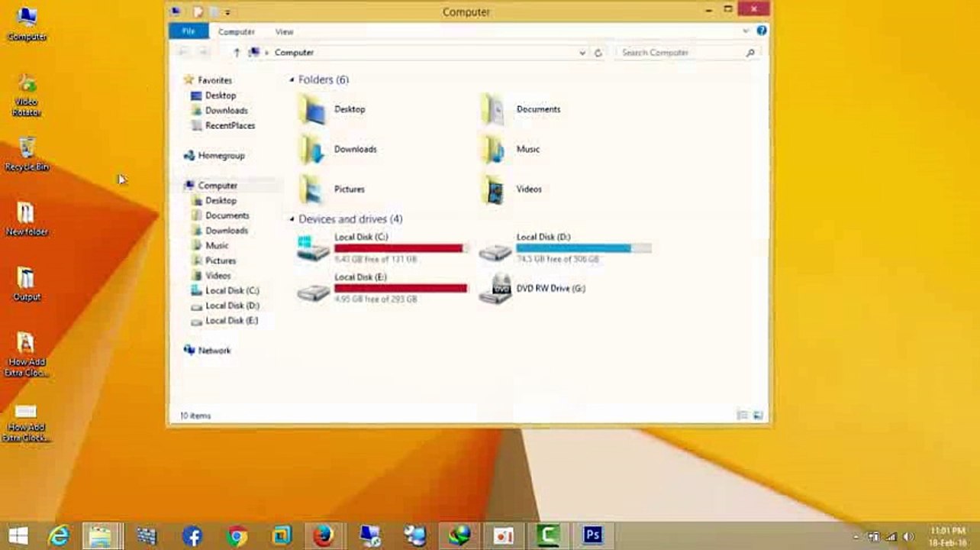980x550 pixels.
Task: Launch Photoshop from the taskbar
Action: click(x=592, y=535)
